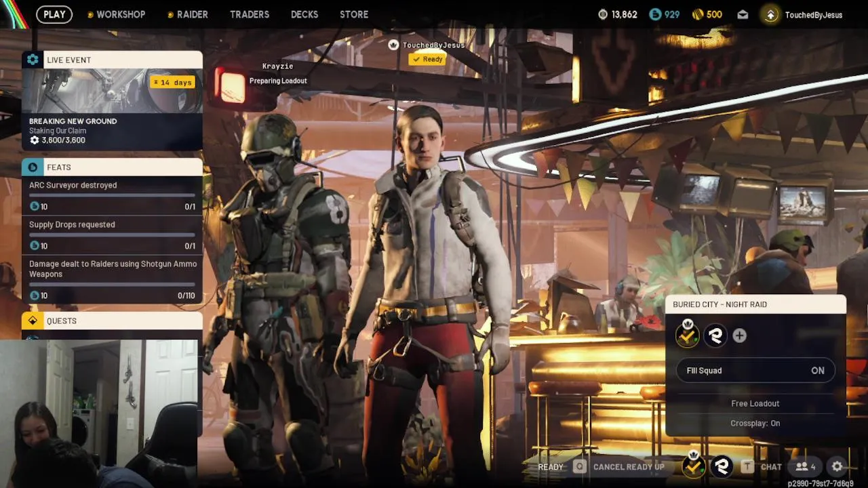Click the Buried City - Night Raid title
This screenshot has height=488, width=868.
[x=719, y=304]
